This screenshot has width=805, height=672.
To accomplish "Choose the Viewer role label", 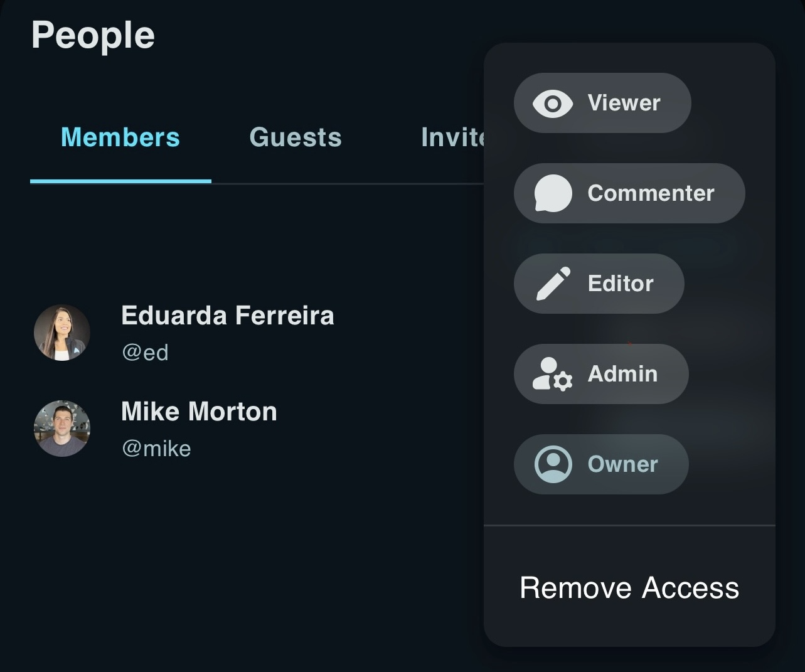I will 624,103.
